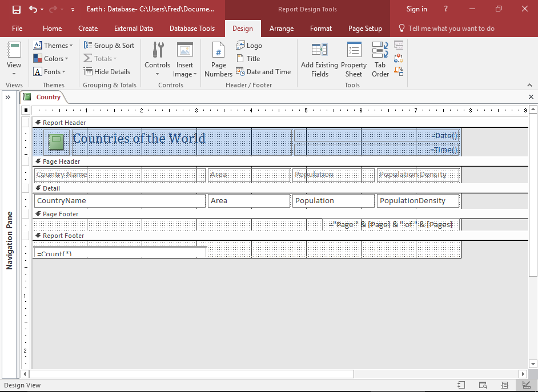Open the Colors gallery in Themes
This screenshot has height=392, width=538.
51,58
